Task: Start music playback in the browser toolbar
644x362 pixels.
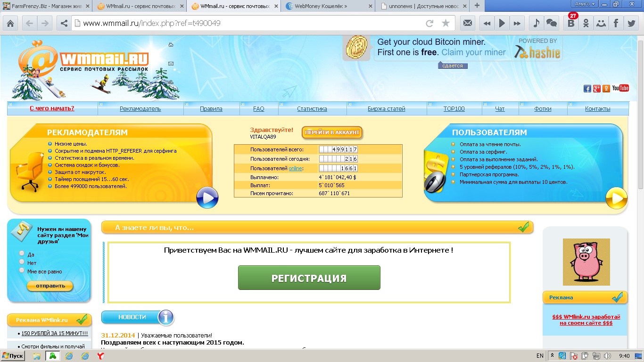Action: point(502,23)
